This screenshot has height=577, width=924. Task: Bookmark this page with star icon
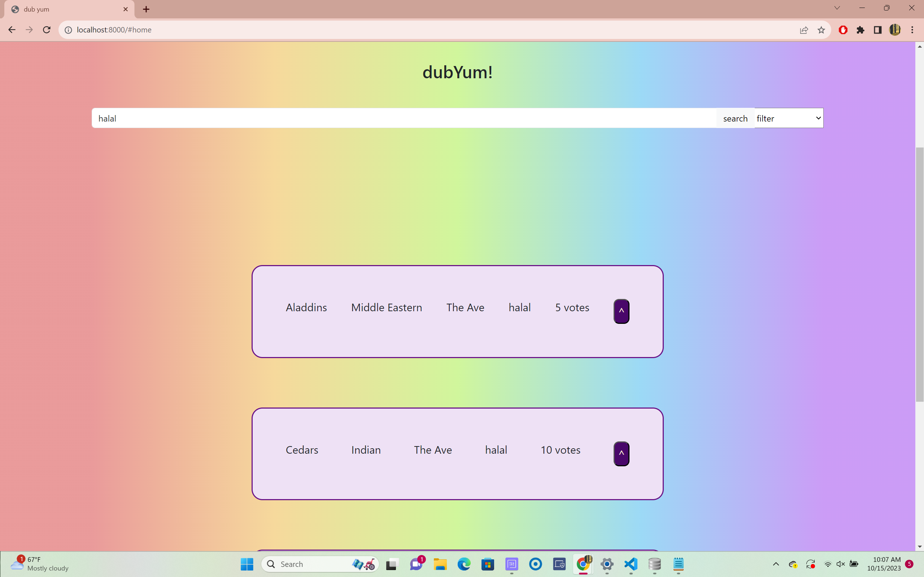(x=821, y=30)
